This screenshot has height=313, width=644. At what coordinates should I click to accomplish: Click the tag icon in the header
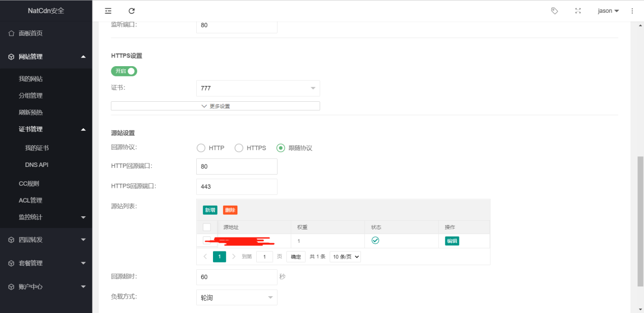pyautogui.click(x=555, y=11)
